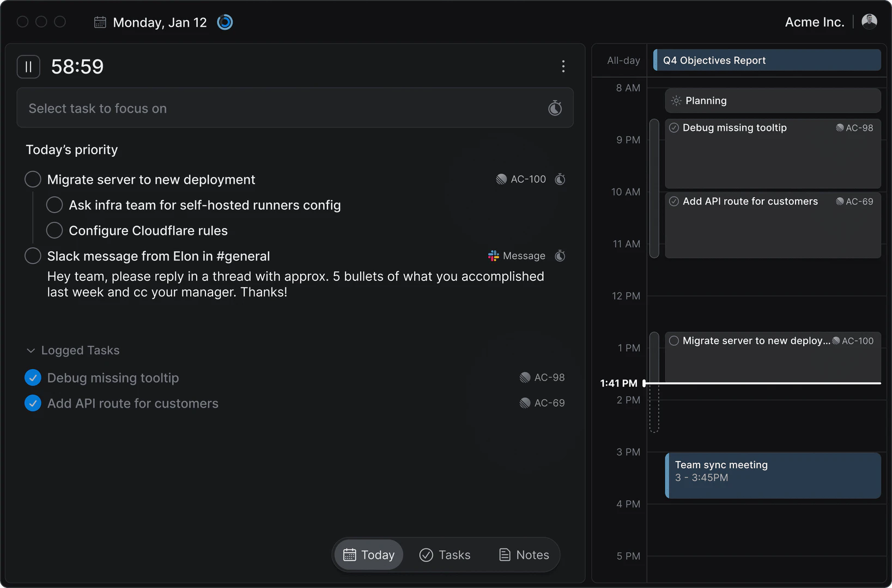Screen dimensions: 892x588
Task: Click the sun icon on the Planning event
Action: pos(676,100)
